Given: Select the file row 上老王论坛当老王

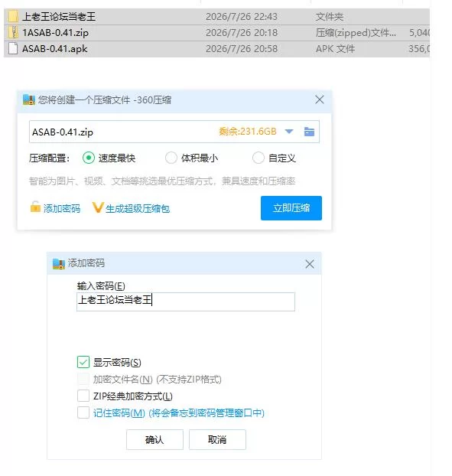Looking at the screenshot, I should tap(216, 16).
